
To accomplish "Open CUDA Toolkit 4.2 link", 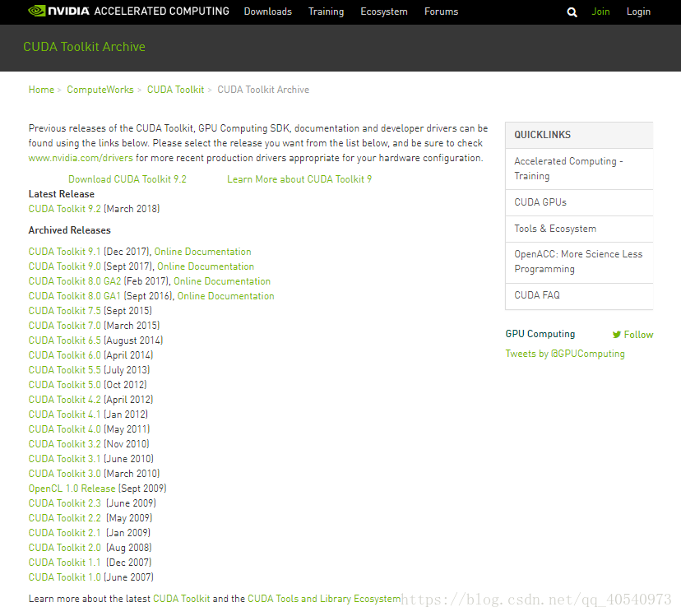I will click(x=65, y=399).
